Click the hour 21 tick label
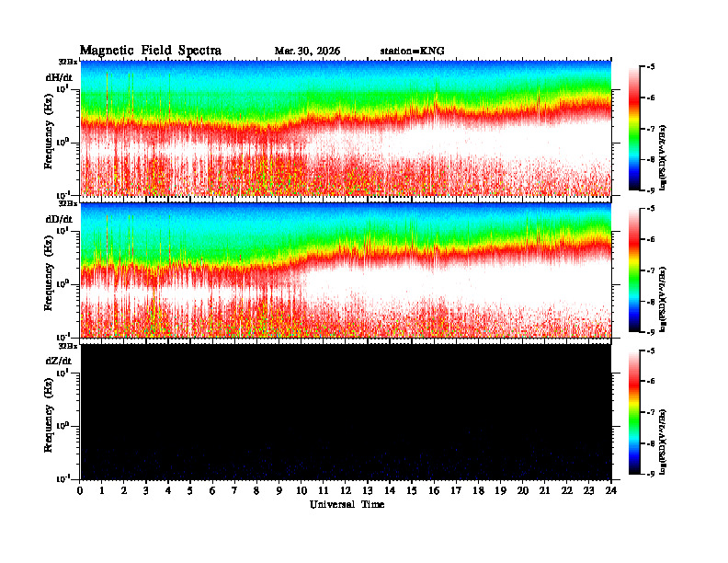 (x=544, y=491)
